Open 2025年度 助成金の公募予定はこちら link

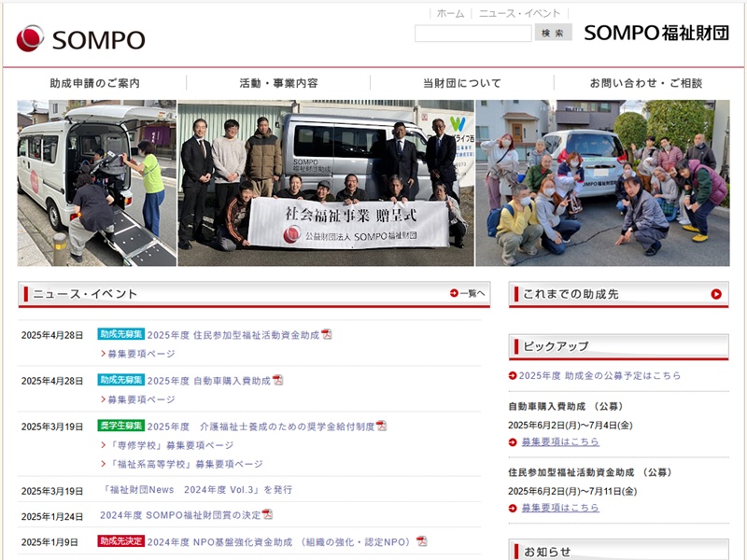click(599, 376)
